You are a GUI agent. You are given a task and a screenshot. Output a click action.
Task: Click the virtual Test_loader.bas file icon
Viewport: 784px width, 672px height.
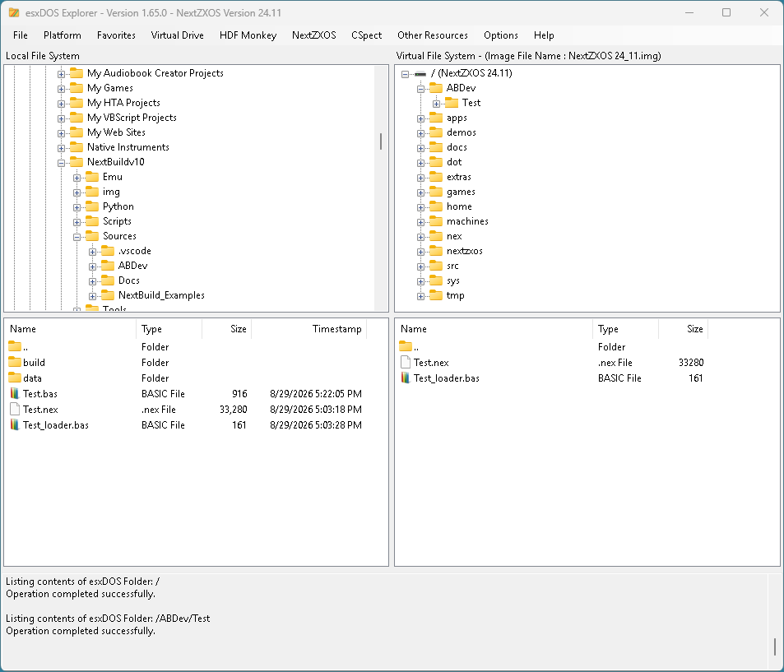coord(406,378)
